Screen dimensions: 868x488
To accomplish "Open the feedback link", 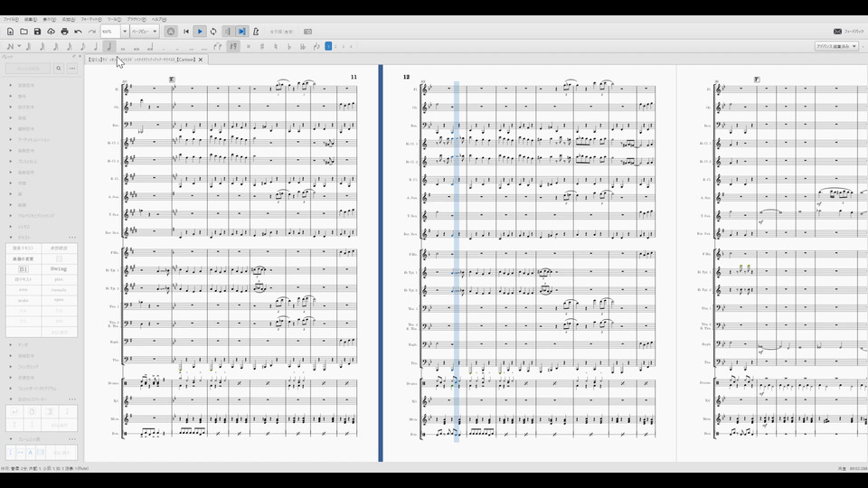I will [849, 32].
